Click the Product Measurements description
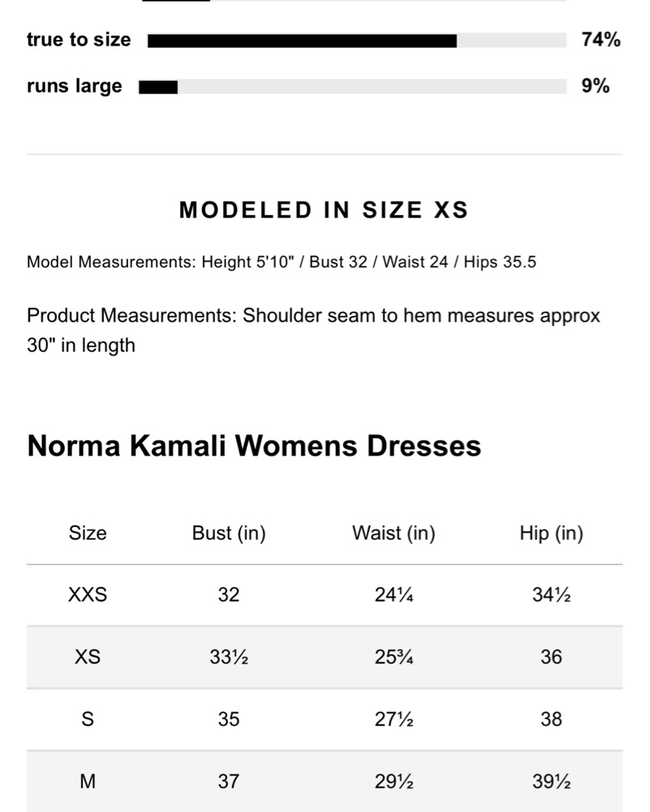This screenshot has width=650, height=812. point(313,330)
